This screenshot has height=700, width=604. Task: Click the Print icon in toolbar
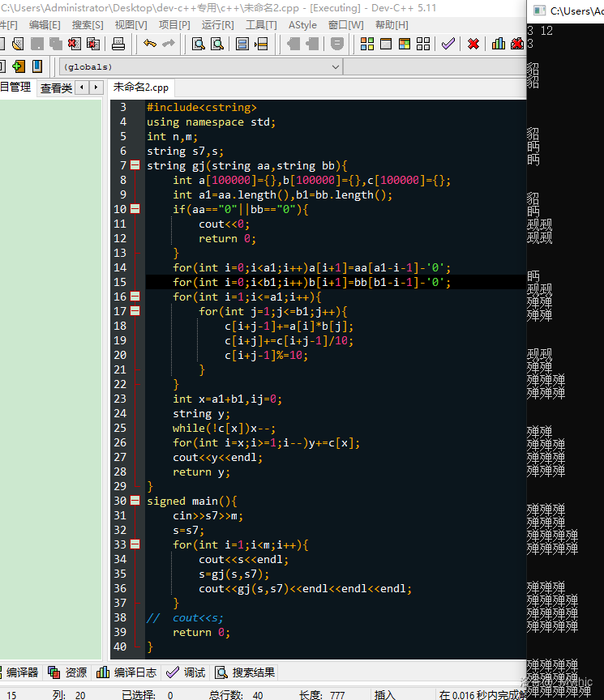pos(118,44)
